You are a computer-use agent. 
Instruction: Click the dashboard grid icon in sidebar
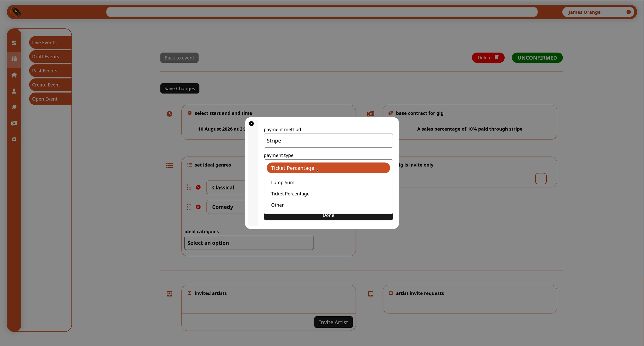(x=14, y=43)
